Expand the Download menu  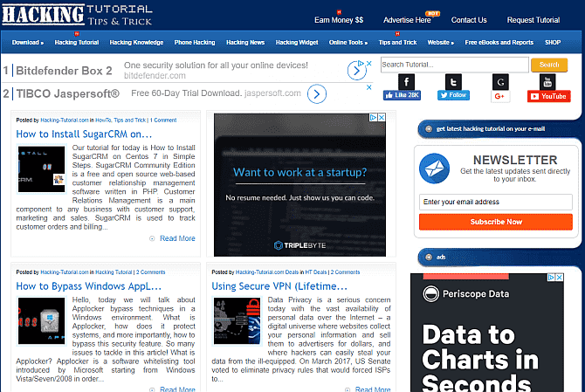coord(28,43)
